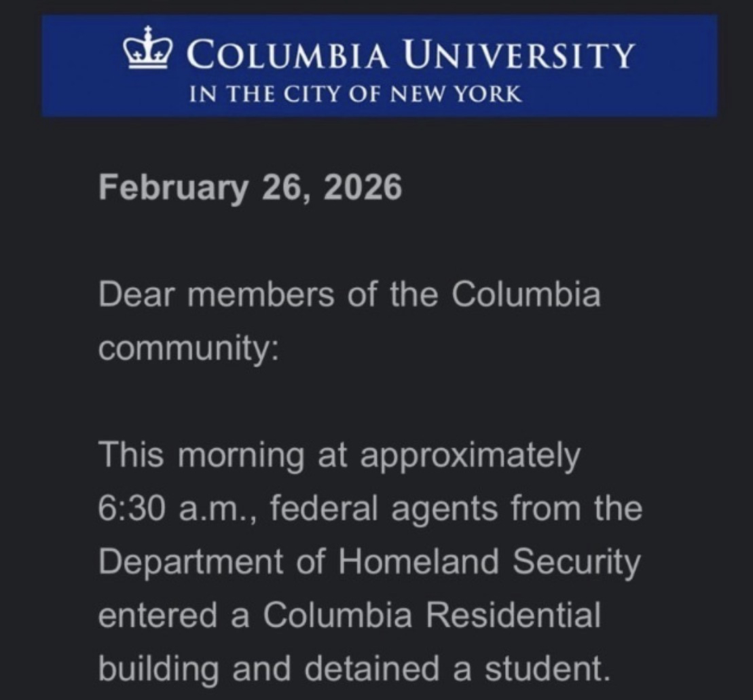The height and width of the screenshot is (700, 753).
Task: Click the "In the City of New York" subtitle
Action: pos(356,94)
